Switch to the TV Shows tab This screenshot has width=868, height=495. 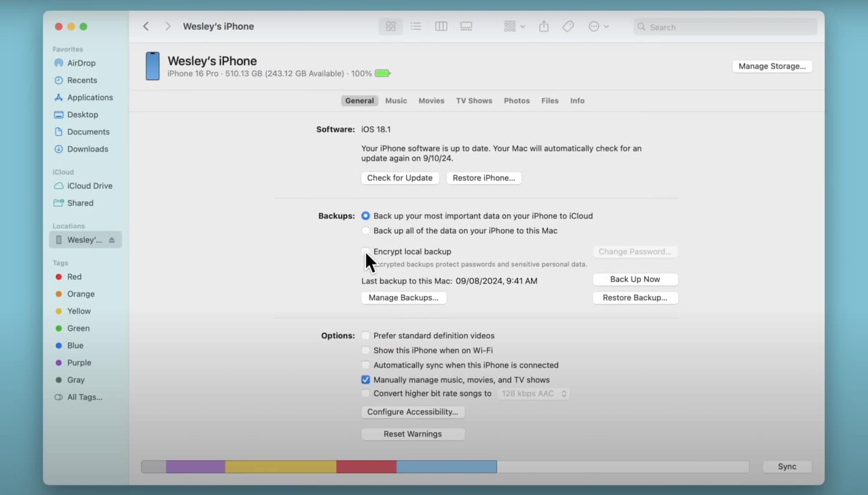coord(474,101)
